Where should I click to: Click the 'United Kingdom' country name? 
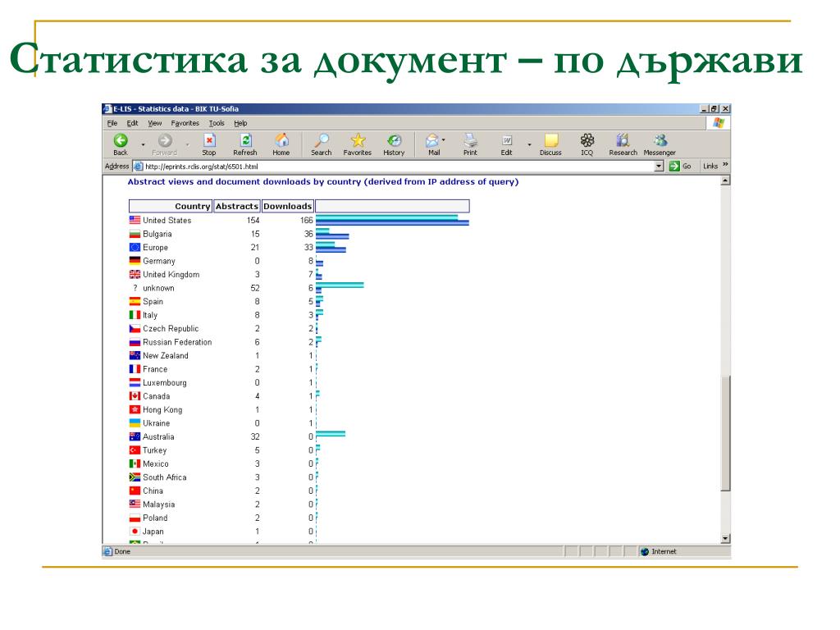click(171, 274)
